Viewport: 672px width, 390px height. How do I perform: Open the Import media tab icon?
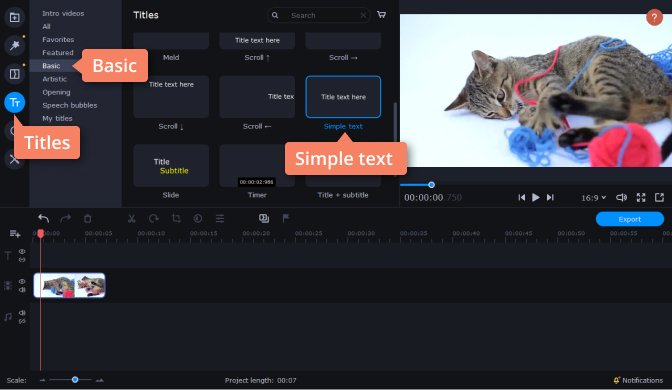15,18
